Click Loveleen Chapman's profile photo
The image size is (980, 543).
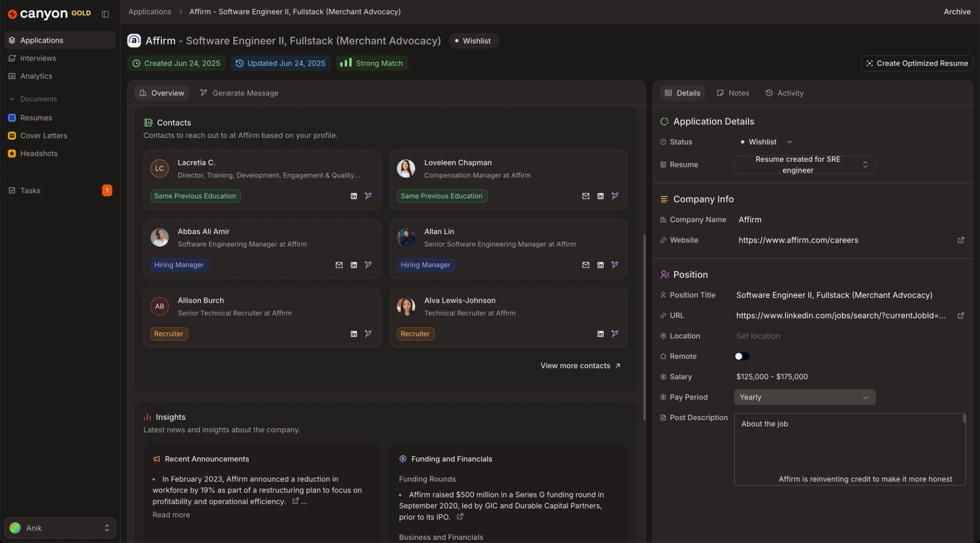[x=406, y=168]
